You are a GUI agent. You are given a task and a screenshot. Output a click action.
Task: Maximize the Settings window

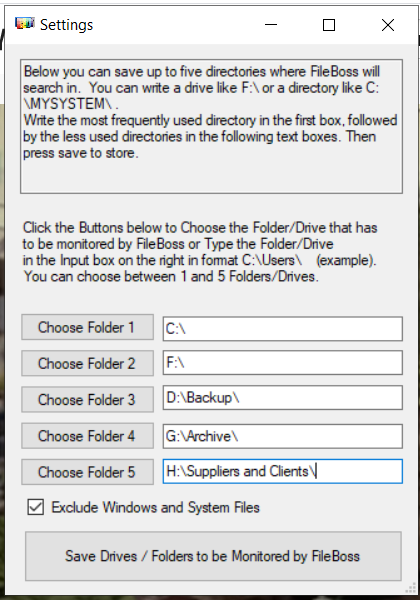(x=329, y=25)
